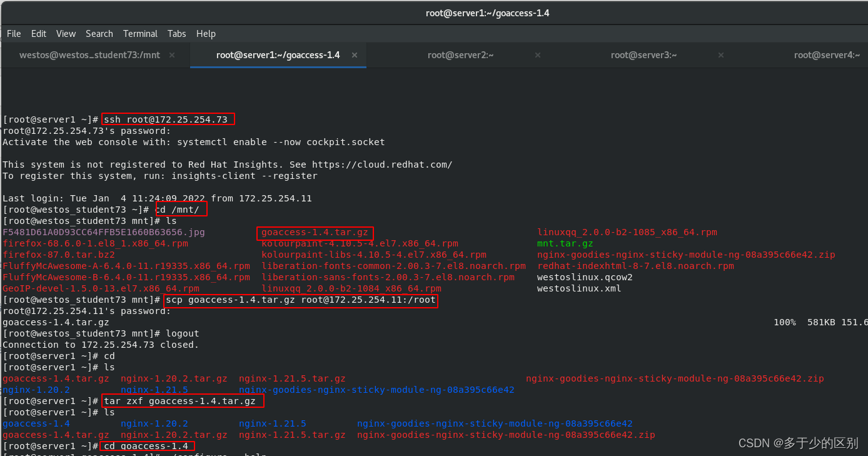The height and width of the screenshot is (456, 868).
Task: Click the F5481D61A0D93CC64FFB5E1660B63656.jpg filename
Action: [104, 232]
